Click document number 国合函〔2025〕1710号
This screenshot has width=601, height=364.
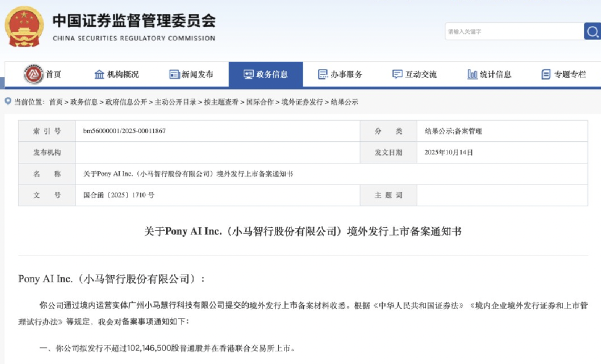[x=119, y=195]
